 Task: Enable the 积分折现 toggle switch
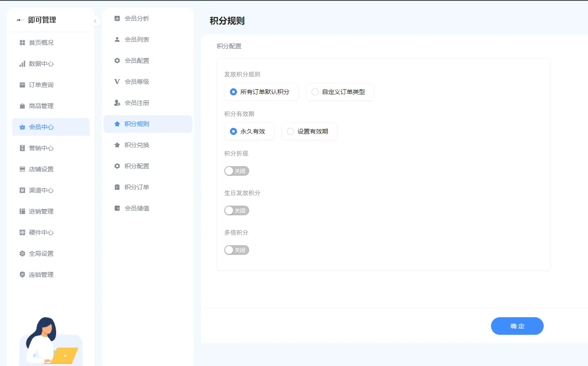237,171
